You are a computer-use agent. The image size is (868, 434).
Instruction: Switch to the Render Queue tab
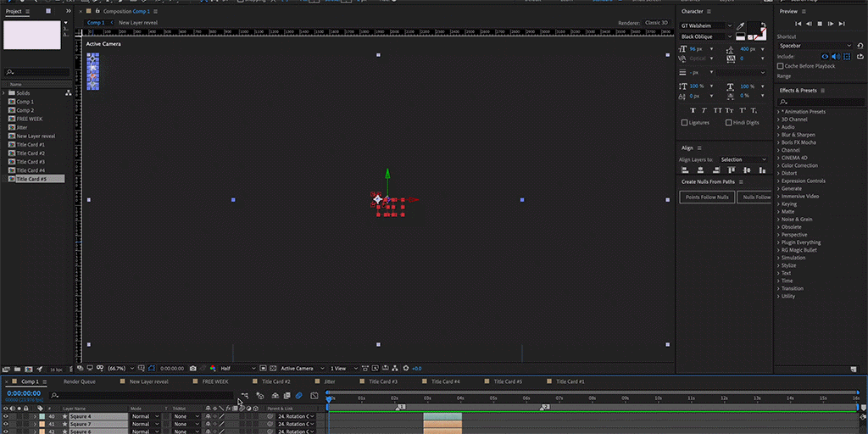click(x=80, y=382)
